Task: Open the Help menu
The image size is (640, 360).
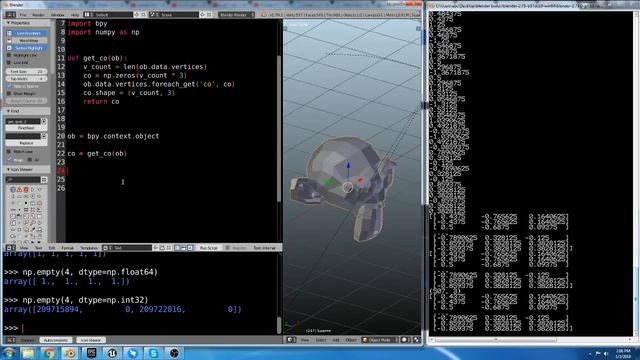Action: click(75, 15)
